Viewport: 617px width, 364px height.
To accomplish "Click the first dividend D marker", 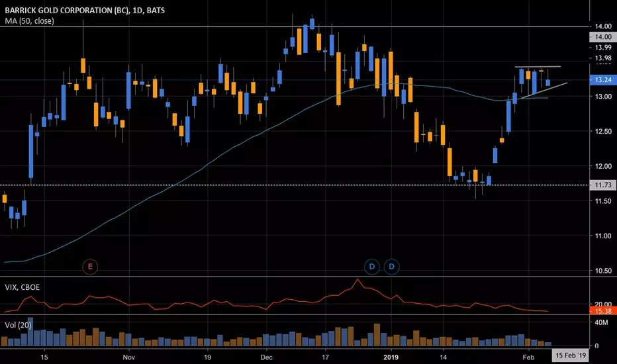I will [x=372, y=267].
